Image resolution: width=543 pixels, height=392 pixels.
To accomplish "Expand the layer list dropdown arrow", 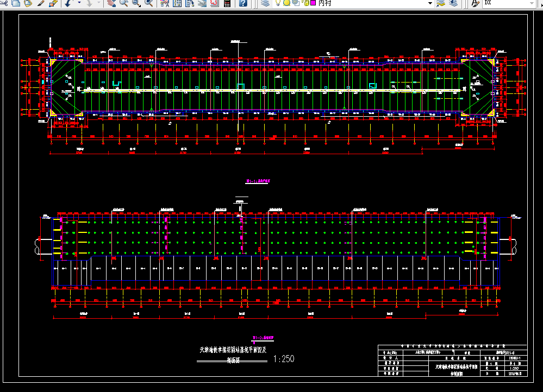I will 430,3.
